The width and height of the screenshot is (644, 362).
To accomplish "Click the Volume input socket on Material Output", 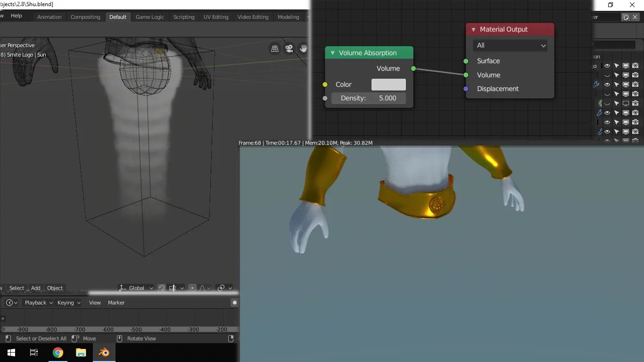I will [x=466, y=75].
